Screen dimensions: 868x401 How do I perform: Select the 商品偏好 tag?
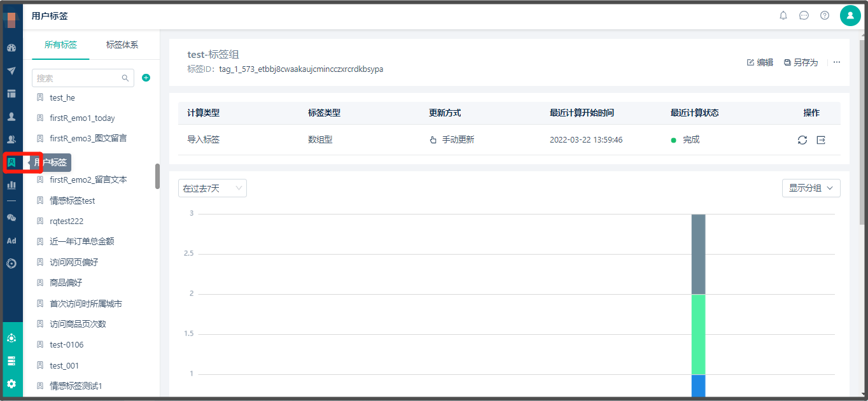[66, 283]
